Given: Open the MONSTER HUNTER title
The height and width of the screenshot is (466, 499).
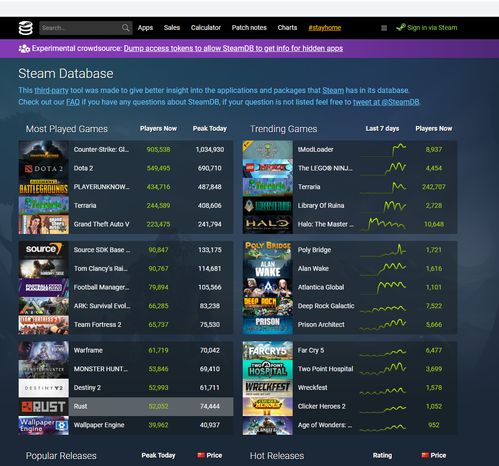Looking at the screenshot, I should [100, 369].
